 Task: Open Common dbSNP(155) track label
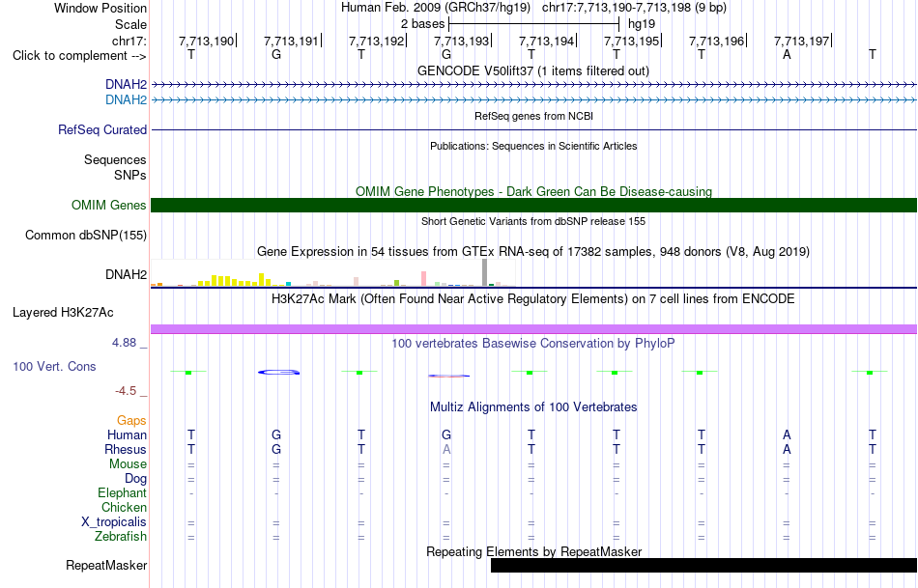click(x=86, y=236)
